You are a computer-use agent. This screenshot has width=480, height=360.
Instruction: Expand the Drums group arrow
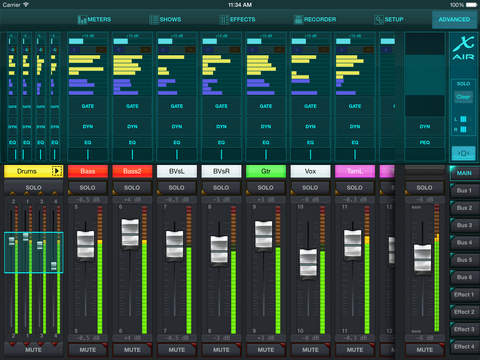tap(57, 171)
